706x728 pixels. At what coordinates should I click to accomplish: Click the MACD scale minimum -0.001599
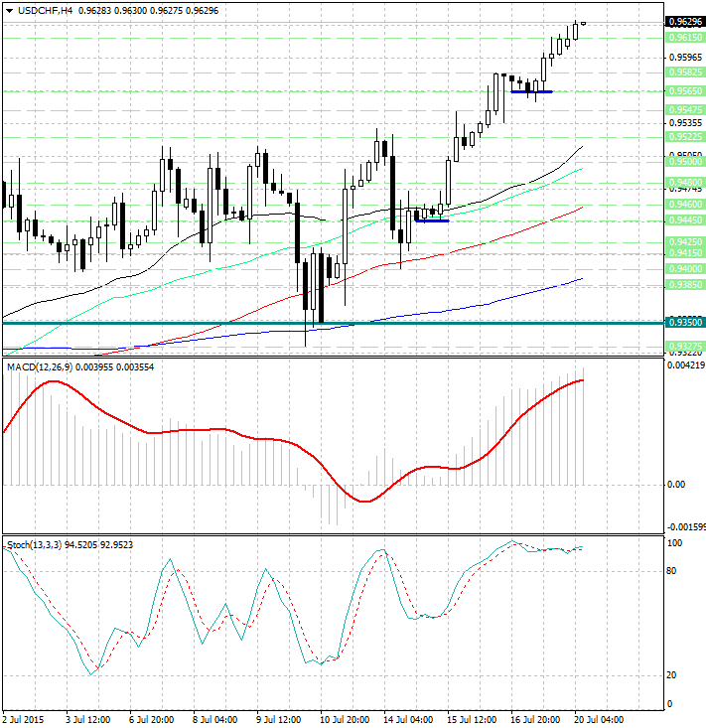point(686,527)
